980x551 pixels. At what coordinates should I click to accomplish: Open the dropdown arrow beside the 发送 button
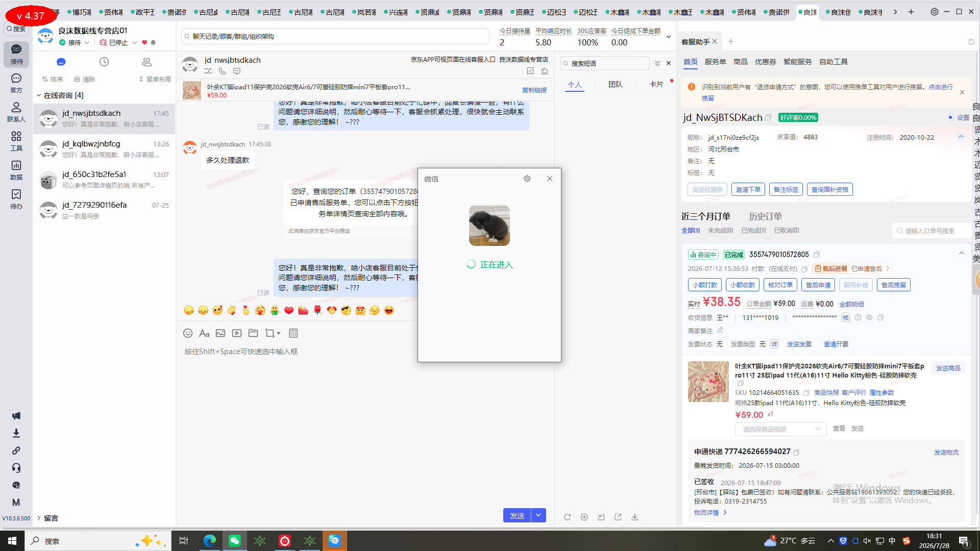[x=538, y=516]
